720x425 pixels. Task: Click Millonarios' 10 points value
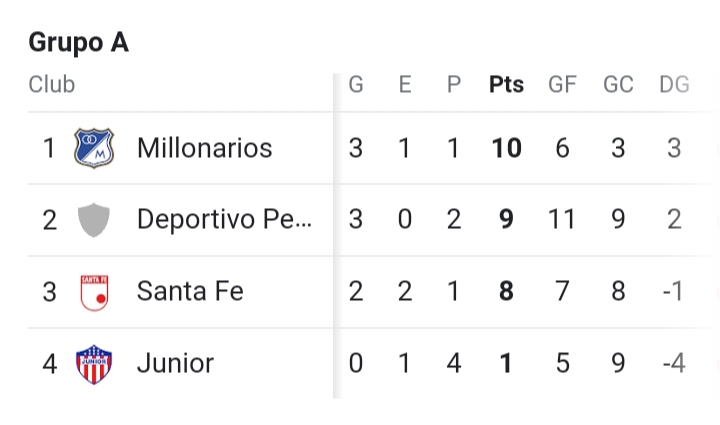[x=506, y=148]
